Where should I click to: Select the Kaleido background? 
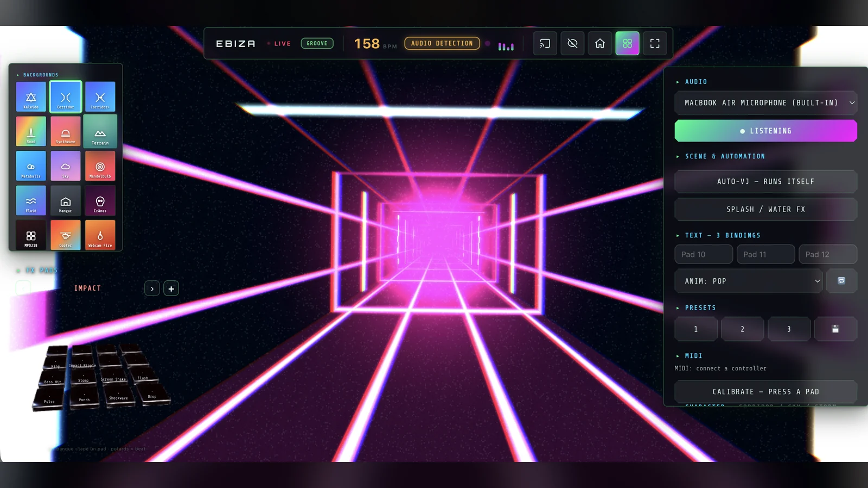point(31,97)
